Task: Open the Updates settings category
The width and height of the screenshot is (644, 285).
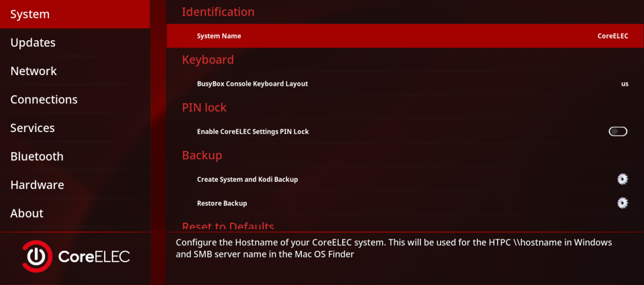Action: click(x=33, y=42)
